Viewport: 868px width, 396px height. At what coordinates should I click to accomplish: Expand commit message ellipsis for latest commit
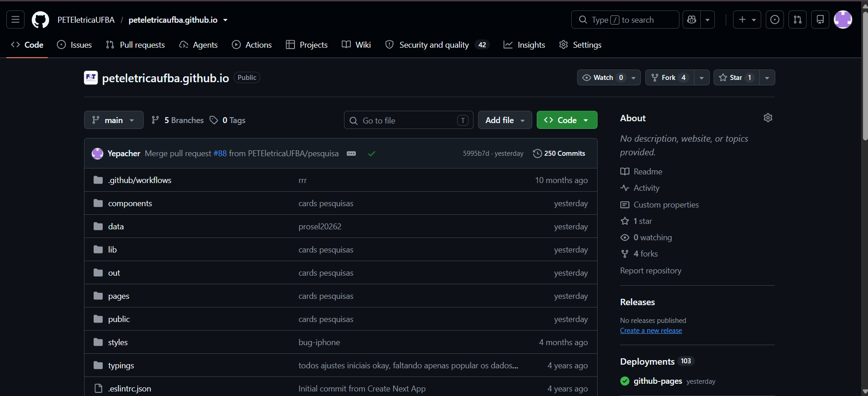coord(351,153)
